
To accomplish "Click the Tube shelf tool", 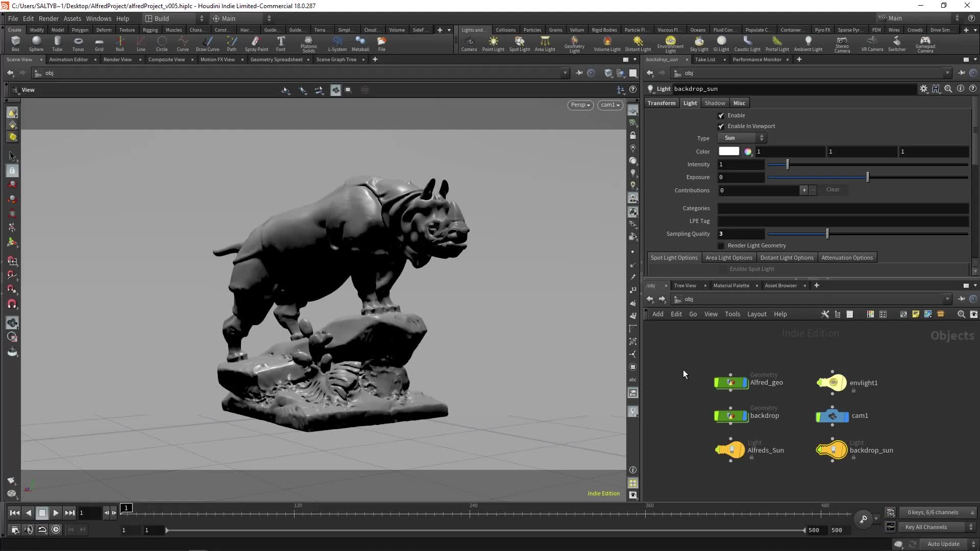I will [57, 44].
